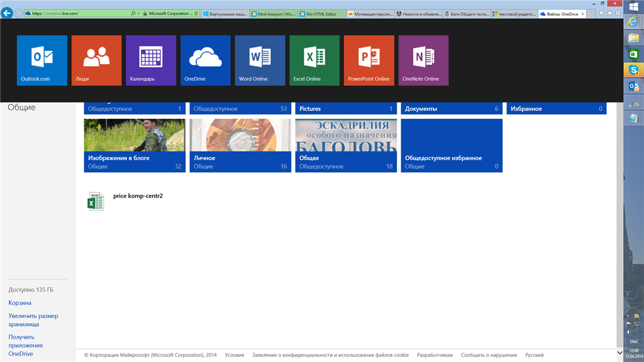Close the Файлы: OneDrive tab
This screenshot has width=644, height=362.
(582, 14)
